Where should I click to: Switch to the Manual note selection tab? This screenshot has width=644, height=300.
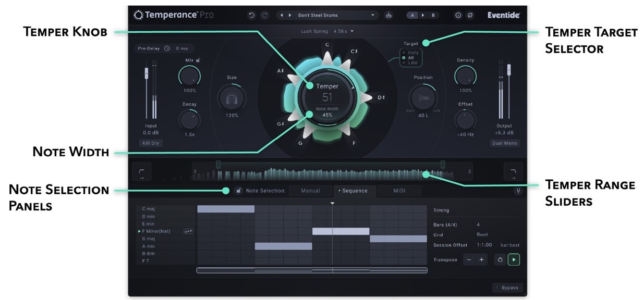310,191
